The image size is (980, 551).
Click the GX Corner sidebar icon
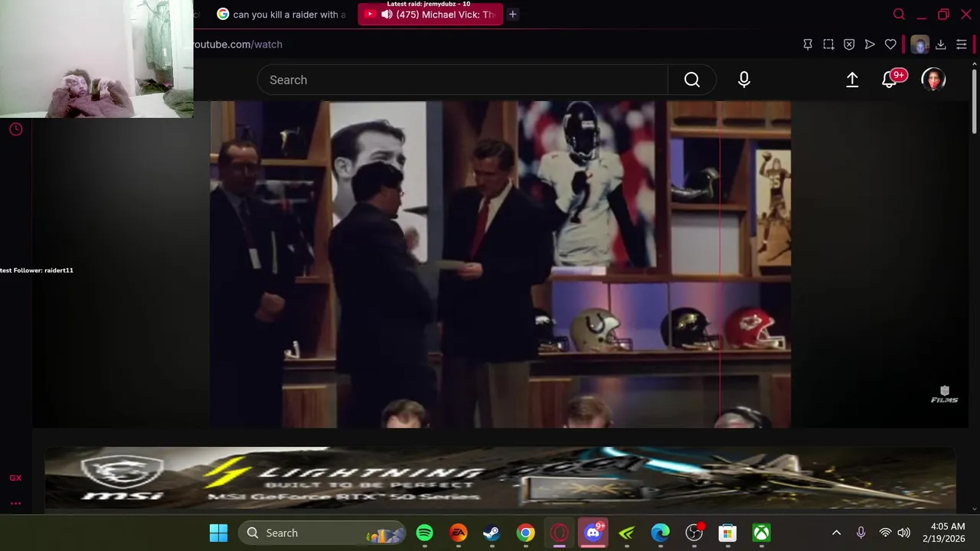(15, 478)
